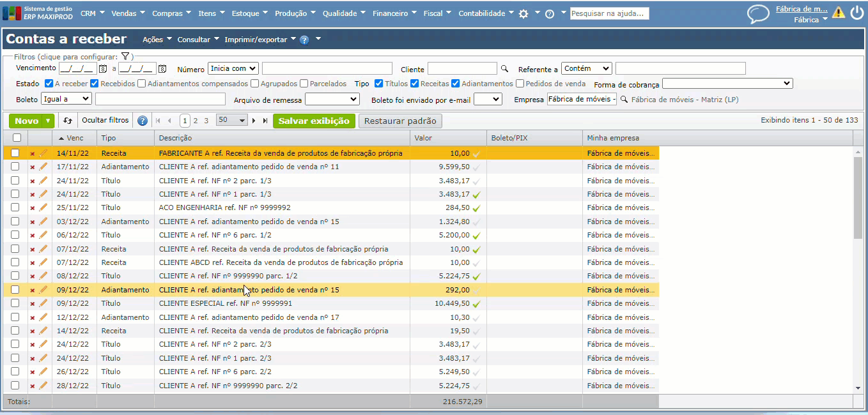Open the calendar picker for start due date

(x=102, y=68)
